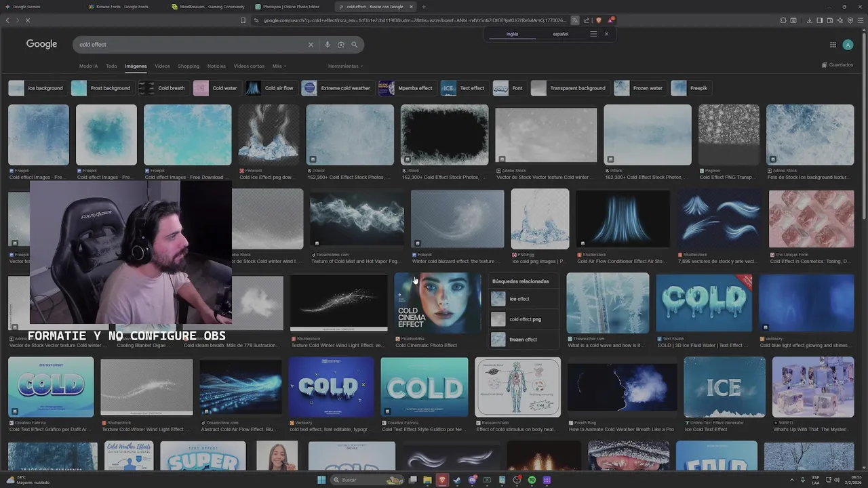Expand the Más dropdown
Screen dimensions: 868x488
(x=279, y=66)
